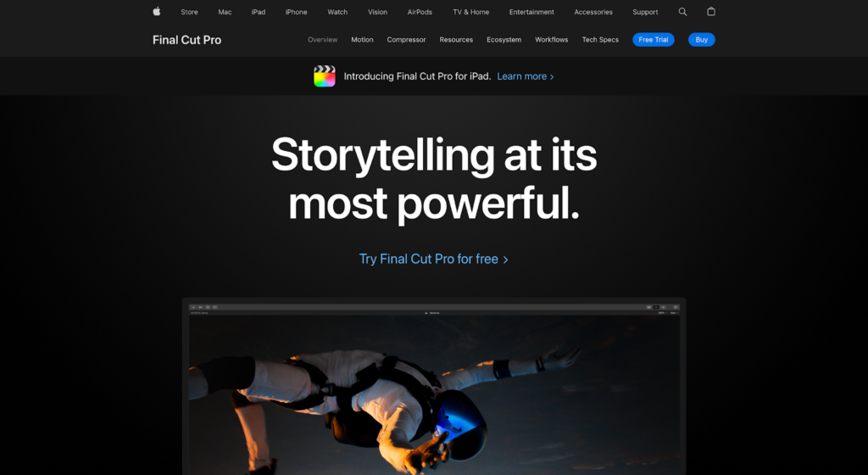Click the Final Cut Pro clapperboard icon
This screenshot has width=868, height=475.
coord(325,75)
